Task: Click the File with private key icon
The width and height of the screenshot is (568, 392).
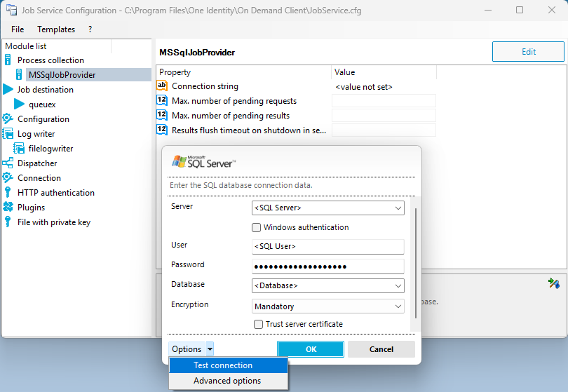Action: [8, 222]
